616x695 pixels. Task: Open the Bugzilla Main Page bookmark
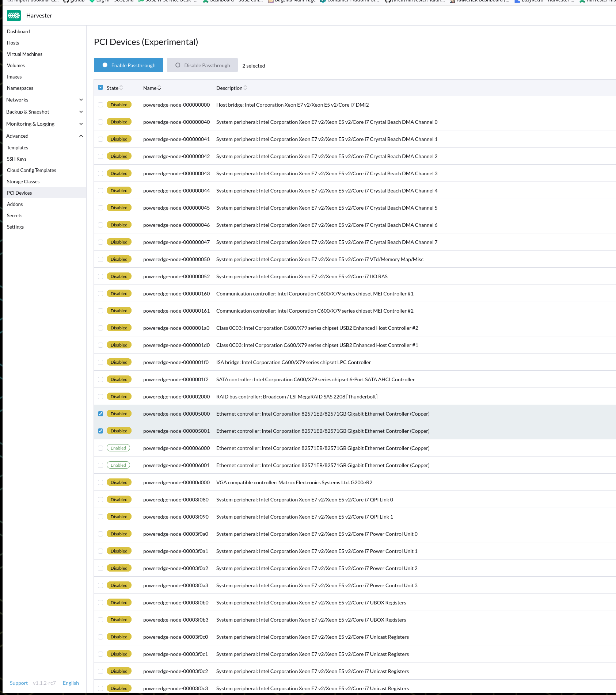[x=292, y=1]
